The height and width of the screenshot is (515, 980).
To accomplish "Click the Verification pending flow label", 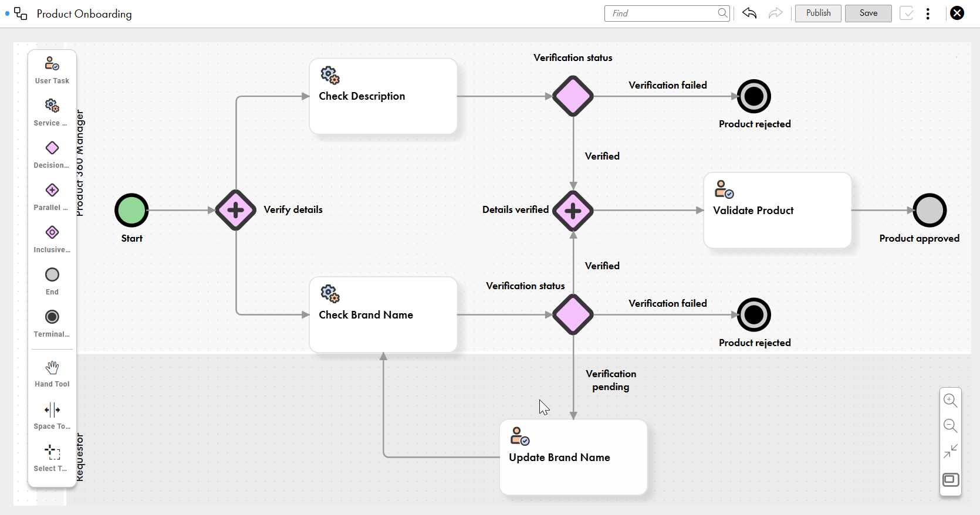I will (x=611, y=380).
